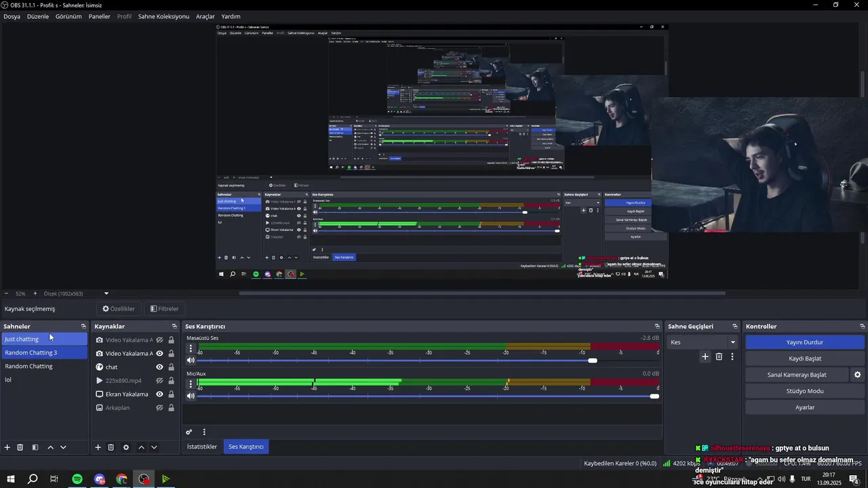
Task: Open Masaüstü Ses options three-dot menu
Action: click(x=191, y=349)
